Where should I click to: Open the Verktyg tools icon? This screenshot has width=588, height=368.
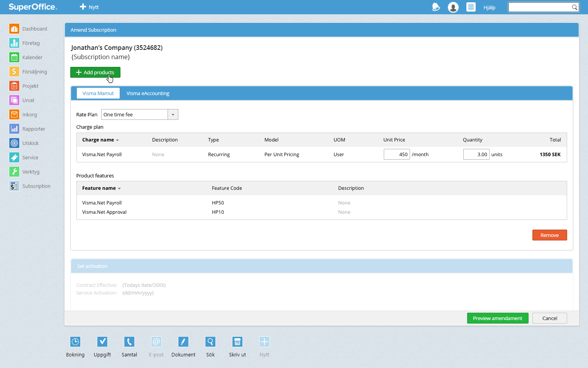point(14,172)
